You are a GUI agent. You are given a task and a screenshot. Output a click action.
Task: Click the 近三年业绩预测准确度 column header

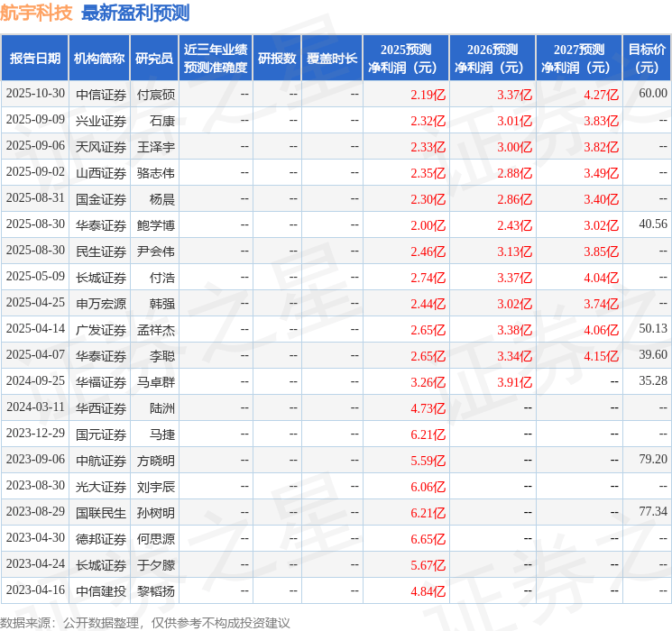pos(216,59)
